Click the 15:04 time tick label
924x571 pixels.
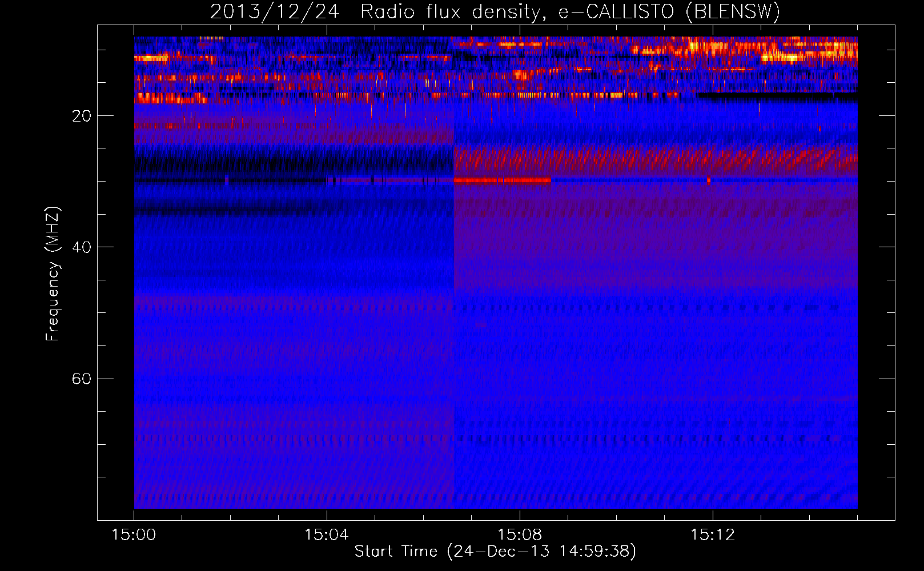click(x=327, y=535)
